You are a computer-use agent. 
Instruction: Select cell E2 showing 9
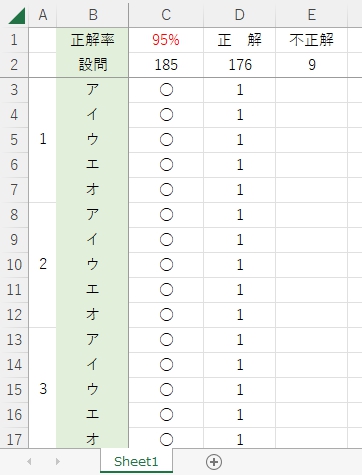coord(311,65)
